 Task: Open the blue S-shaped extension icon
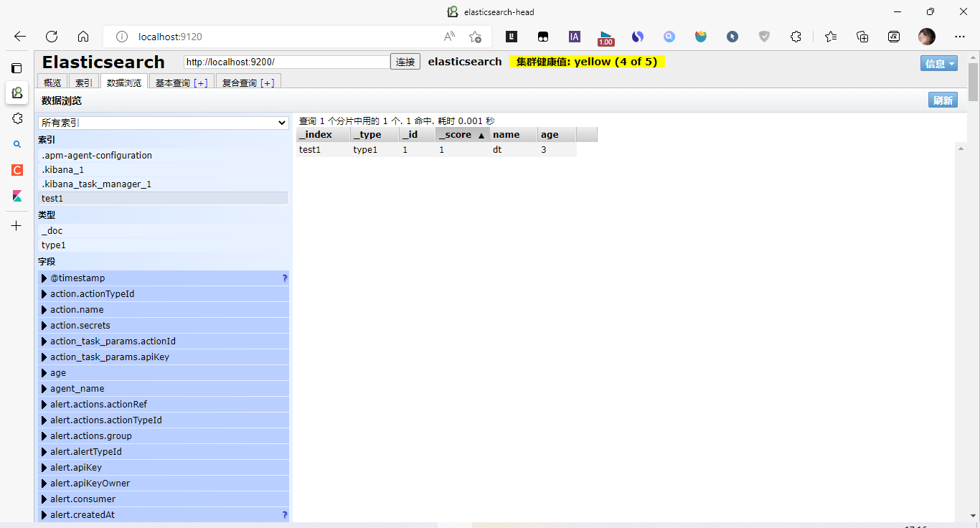click(x=638, y=37)
